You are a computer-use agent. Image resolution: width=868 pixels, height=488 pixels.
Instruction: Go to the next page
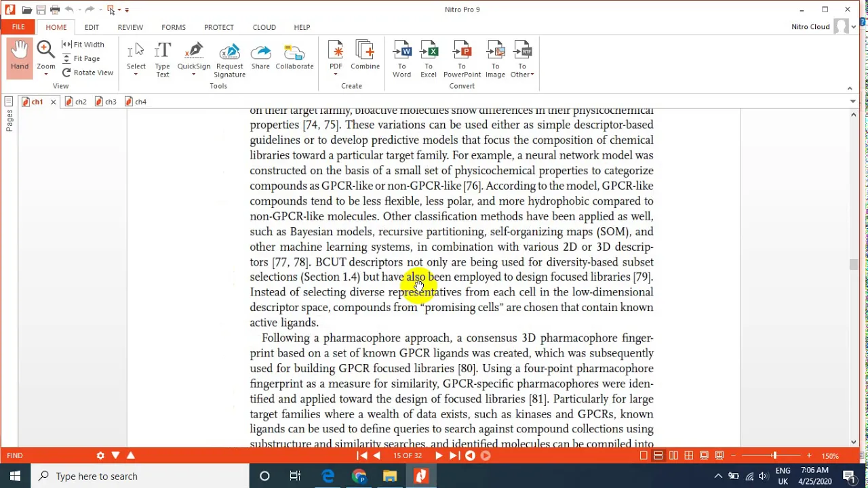click(439, 455)
